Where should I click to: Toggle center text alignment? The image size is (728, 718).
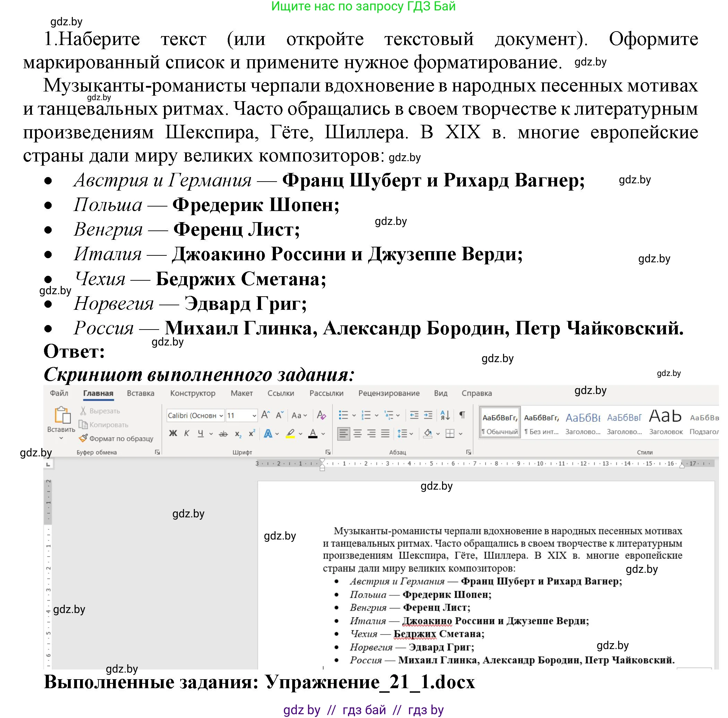coord(357,434)
